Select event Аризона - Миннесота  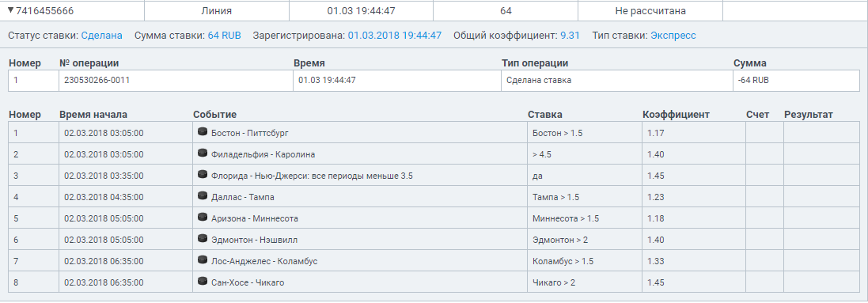[x=255, y=219]
